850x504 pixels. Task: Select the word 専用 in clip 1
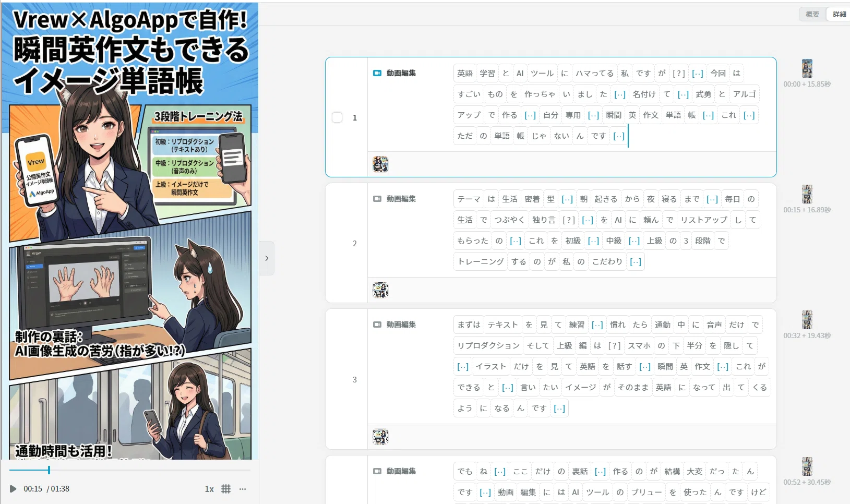(x=573, y=115)
